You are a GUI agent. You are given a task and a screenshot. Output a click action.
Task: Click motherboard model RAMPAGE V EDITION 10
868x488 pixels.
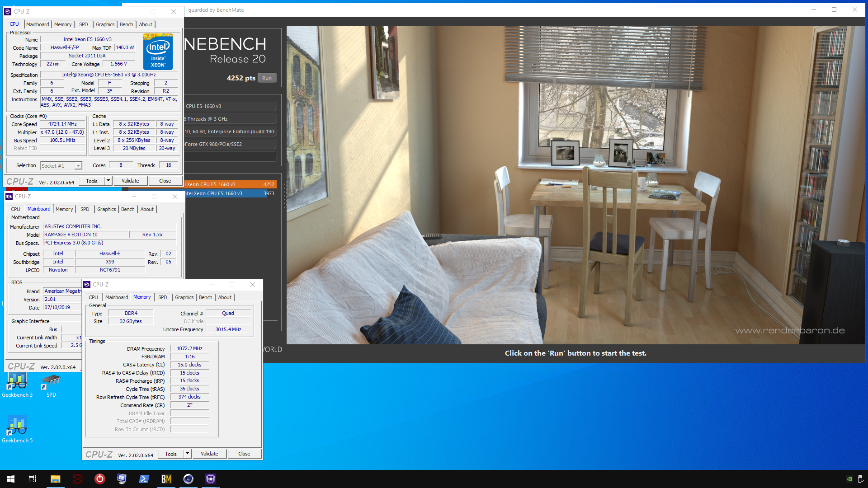click(x=85, y=235)
